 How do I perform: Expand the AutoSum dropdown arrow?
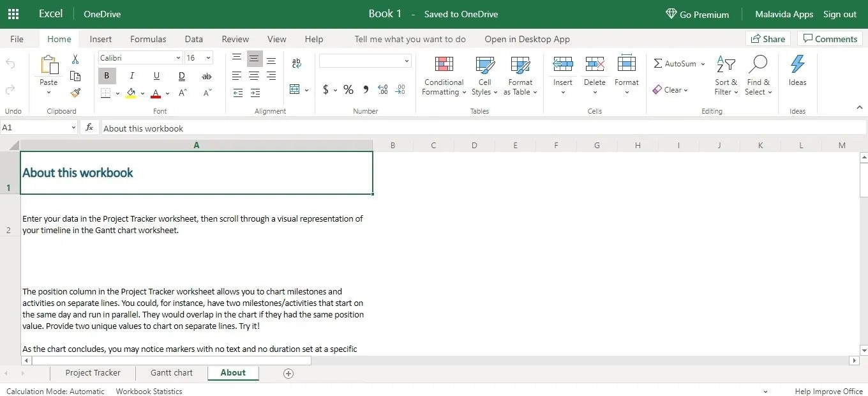703,64
